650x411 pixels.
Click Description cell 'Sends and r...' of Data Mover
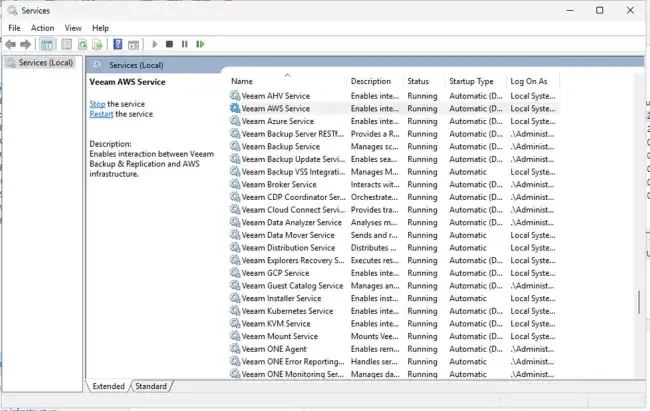(374, 235)
